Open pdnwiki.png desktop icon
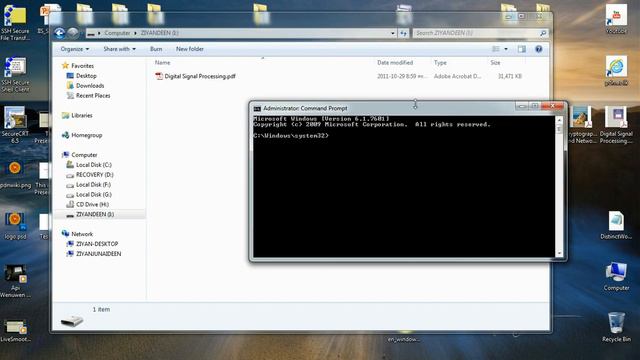 pyautogui.click(x=15, y=175)
